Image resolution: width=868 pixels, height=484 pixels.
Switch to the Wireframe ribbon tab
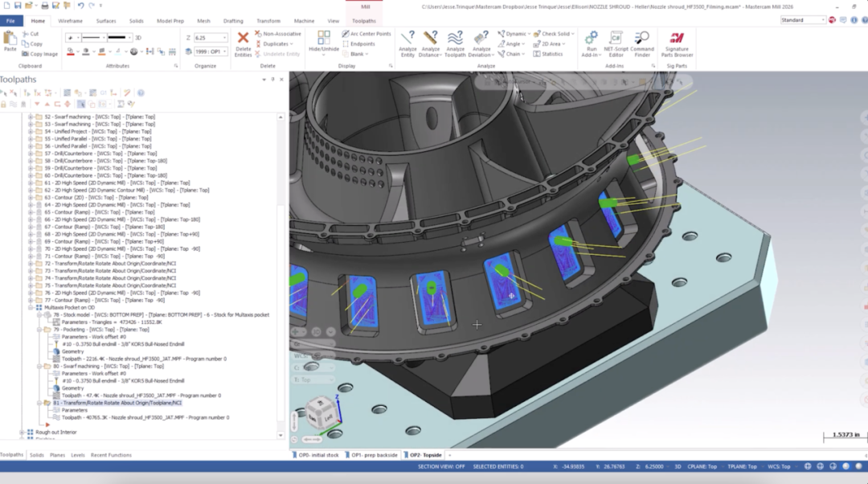coord(70,21)
